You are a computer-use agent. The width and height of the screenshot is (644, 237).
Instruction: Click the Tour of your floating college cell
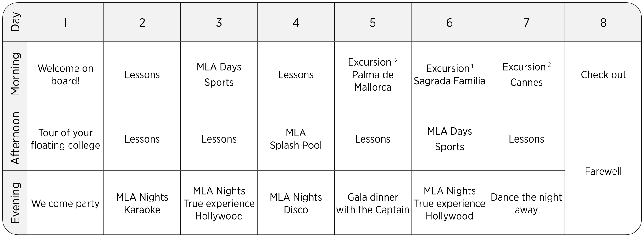click(65, 139)
